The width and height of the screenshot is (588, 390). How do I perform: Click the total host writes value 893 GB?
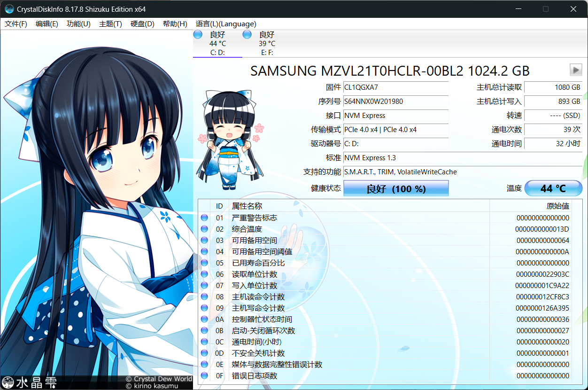553,101
